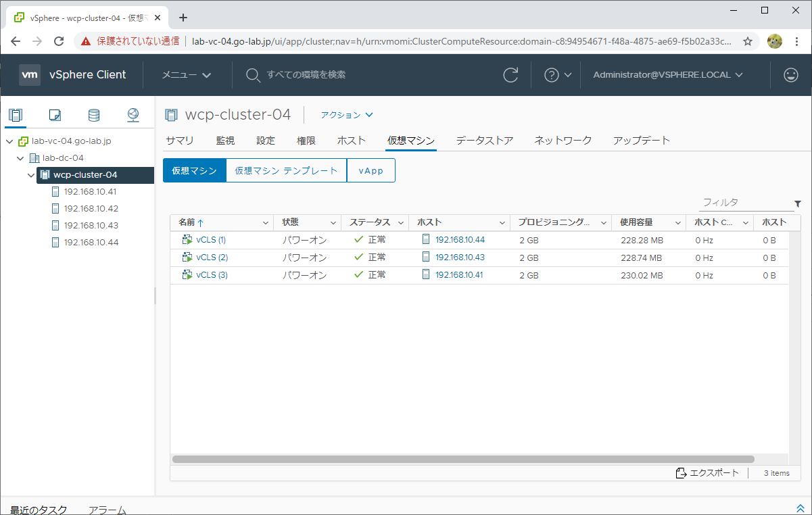Collapse lab-dc-04 datacenter node

pyautogui.click(x=21, y=158)
